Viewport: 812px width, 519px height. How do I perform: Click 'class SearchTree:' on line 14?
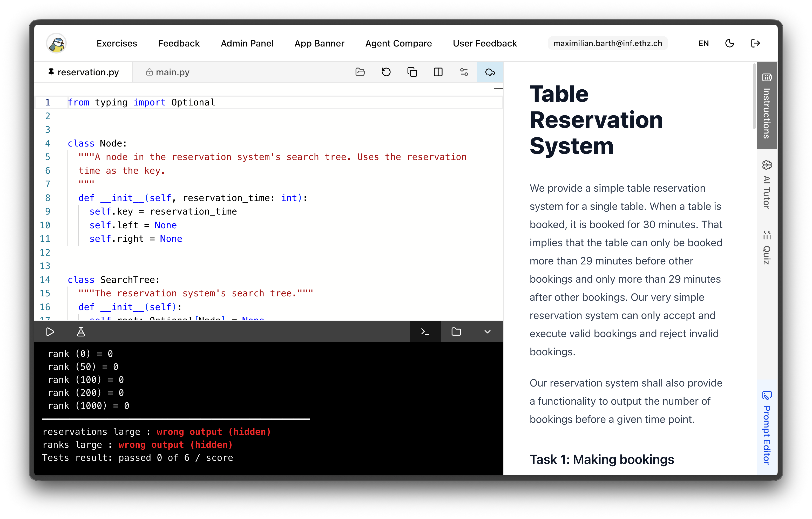click(114, 280)
